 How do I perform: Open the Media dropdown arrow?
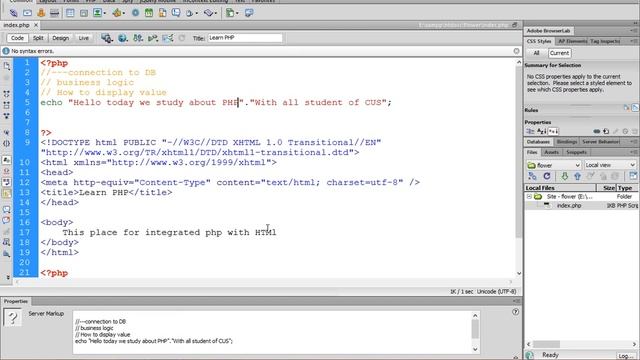click(x=124, y=13)
